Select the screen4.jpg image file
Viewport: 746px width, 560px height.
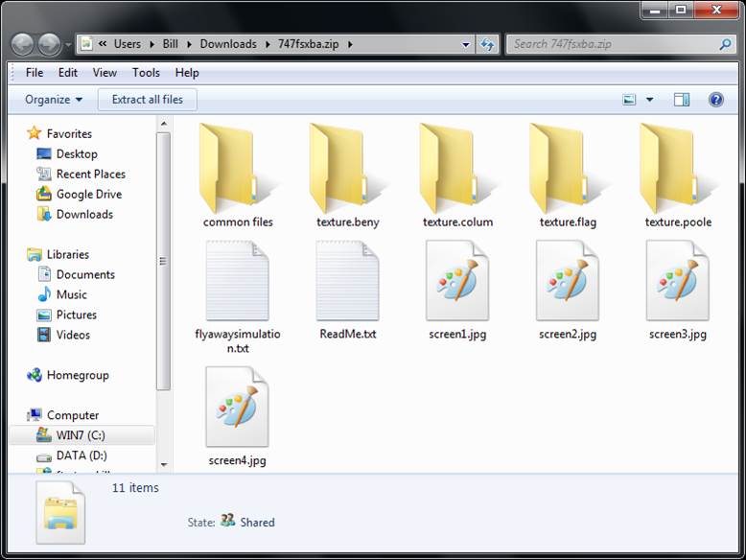point(238,408)
